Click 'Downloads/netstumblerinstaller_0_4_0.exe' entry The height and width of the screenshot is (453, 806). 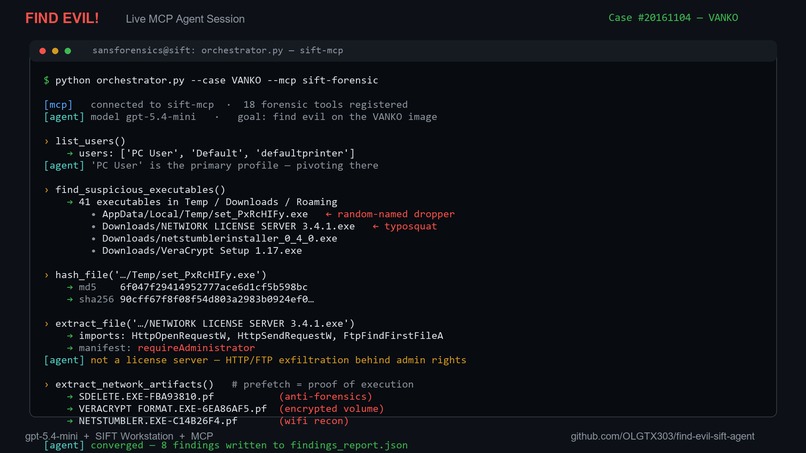coord(219,239)
